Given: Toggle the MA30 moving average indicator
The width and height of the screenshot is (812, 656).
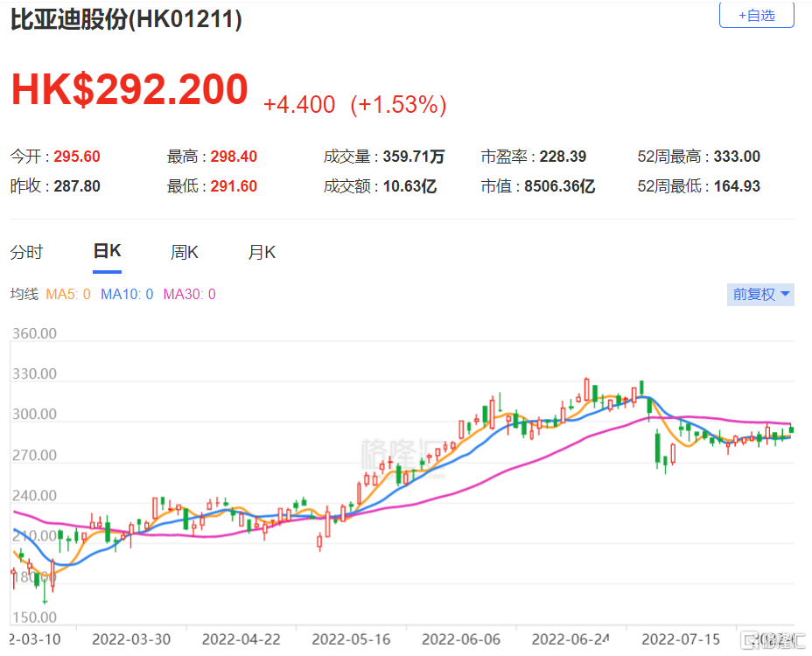Looking at the screenshot, I should tap(189, 295).
